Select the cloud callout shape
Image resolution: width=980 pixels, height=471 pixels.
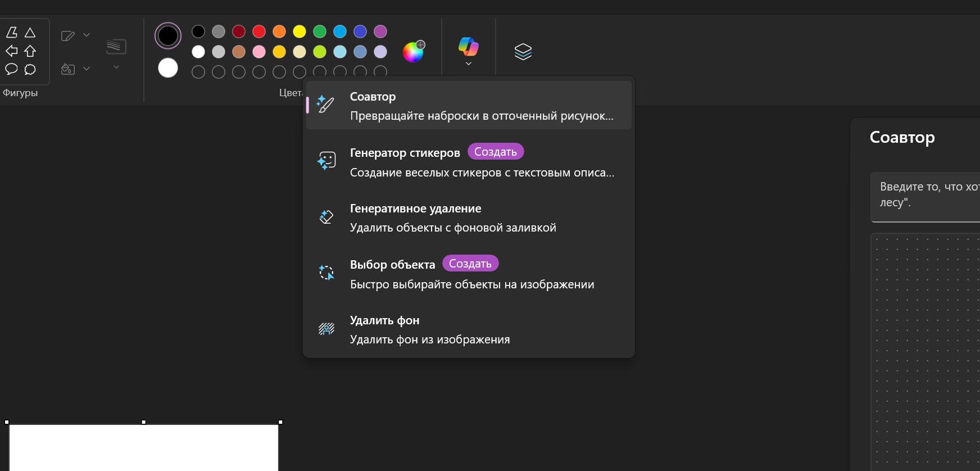[30, 69]
